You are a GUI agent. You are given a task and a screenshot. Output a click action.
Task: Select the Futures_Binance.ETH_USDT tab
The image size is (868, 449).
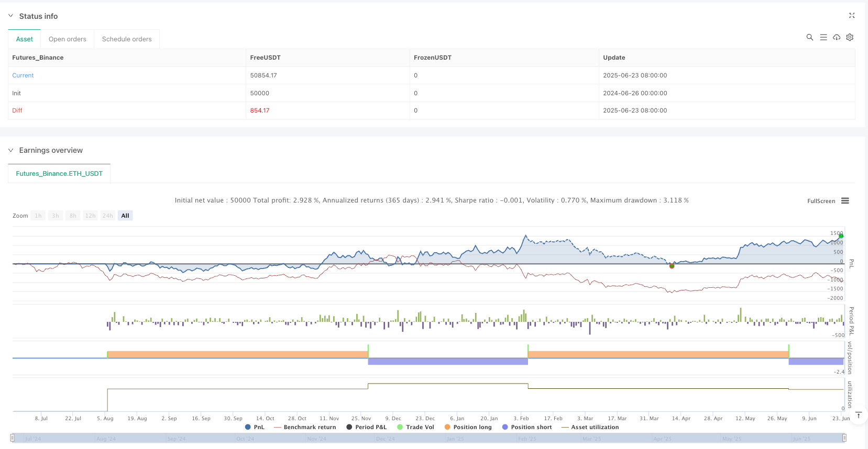pyautogui.click(x=59, y=174)
